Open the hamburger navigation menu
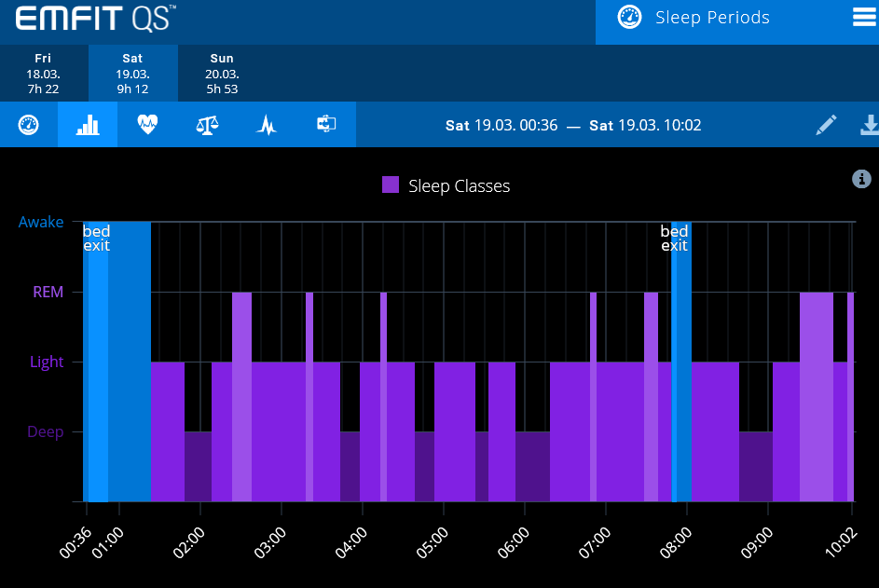The height and width of the screenshot is (588, 879). pos(865,17)
